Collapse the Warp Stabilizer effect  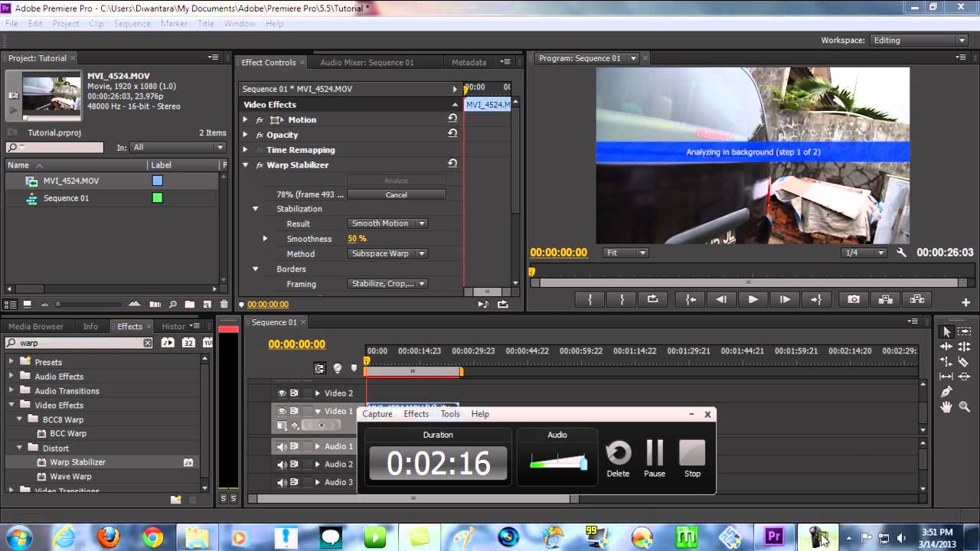(245, 165)
